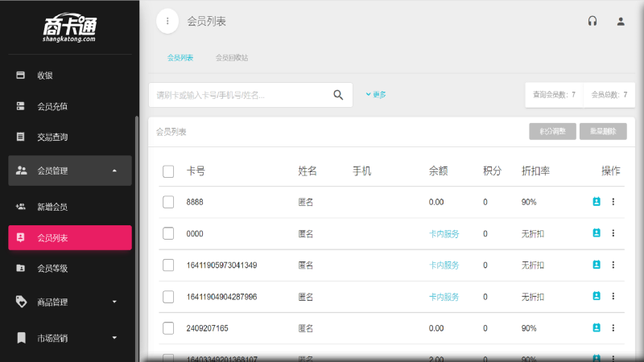Image resolution: width=644 pixels, height=362 pixels.
Task: Toggle the select-all checkbox in table header
Action: click(x=168, y=171)
